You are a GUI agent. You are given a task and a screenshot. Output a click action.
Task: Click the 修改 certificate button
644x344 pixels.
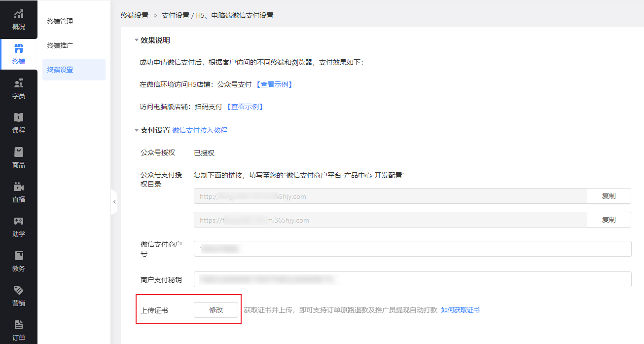coord(216,310)
